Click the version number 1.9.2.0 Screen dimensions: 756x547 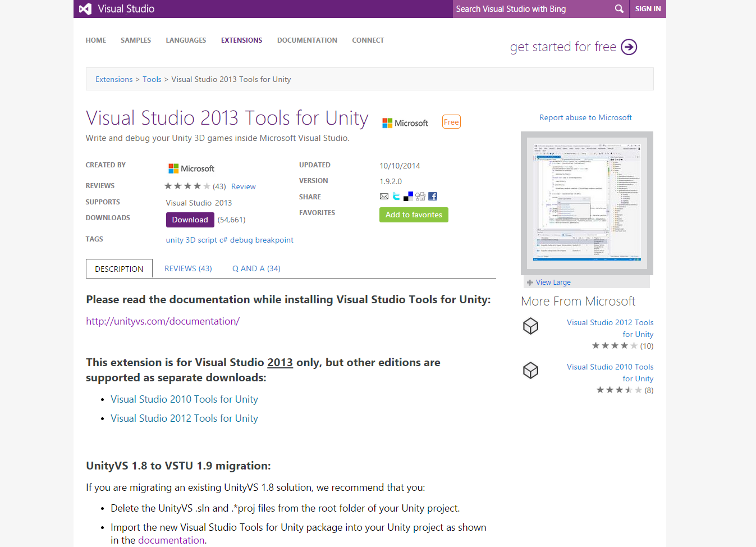pos(391,181)
